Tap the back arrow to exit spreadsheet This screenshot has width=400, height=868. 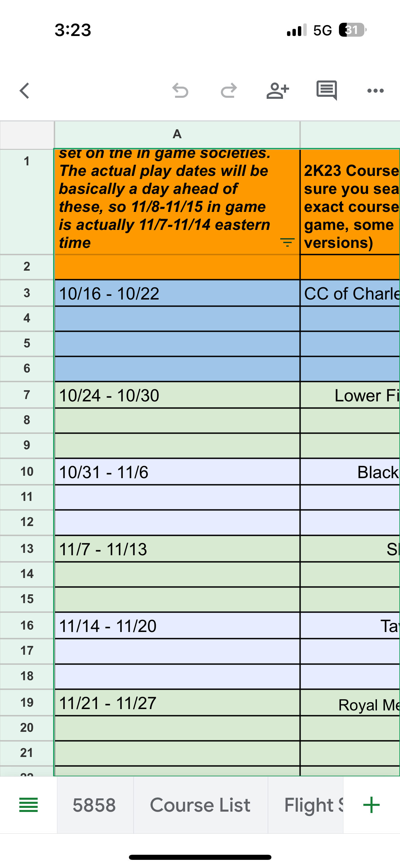[24, 91]
